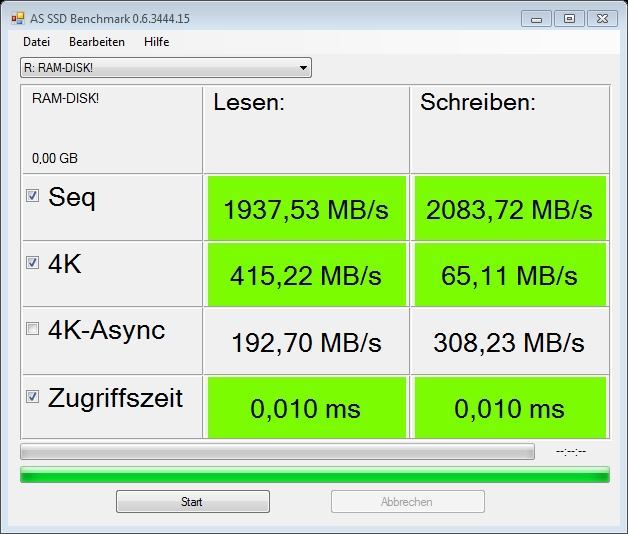
Task: Click the elapsed time indicator --:--:--
Action: pyautogui.click(x=571, y=452)
